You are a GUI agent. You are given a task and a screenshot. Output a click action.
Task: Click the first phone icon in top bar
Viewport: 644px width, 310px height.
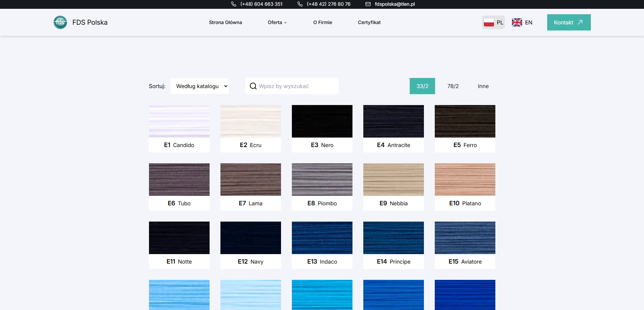(x=234, y=4)
